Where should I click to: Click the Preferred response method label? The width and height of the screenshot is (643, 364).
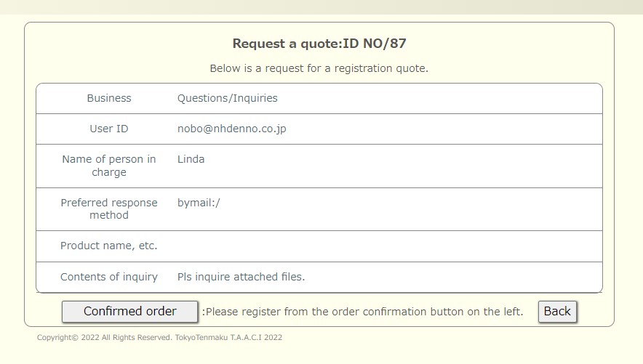coord(109,209)
